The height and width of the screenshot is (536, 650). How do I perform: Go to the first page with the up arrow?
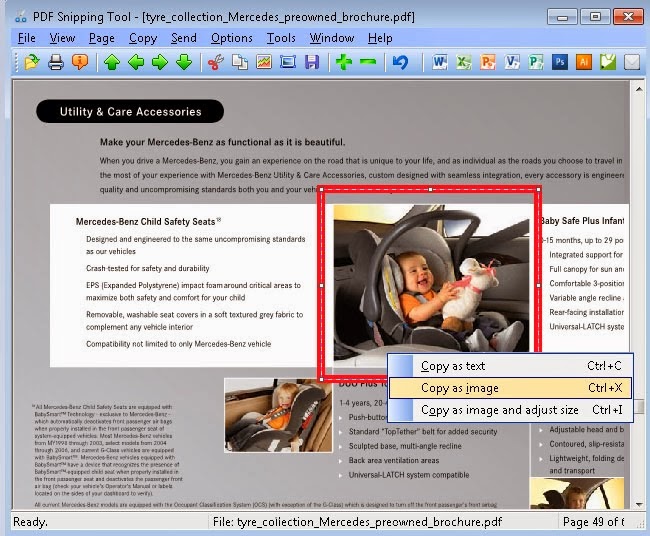click(112, 62)
